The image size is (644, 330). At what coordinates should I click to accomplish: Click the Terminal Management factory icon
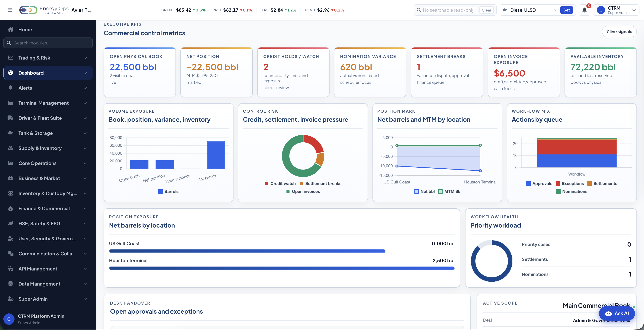pos(11,103)
